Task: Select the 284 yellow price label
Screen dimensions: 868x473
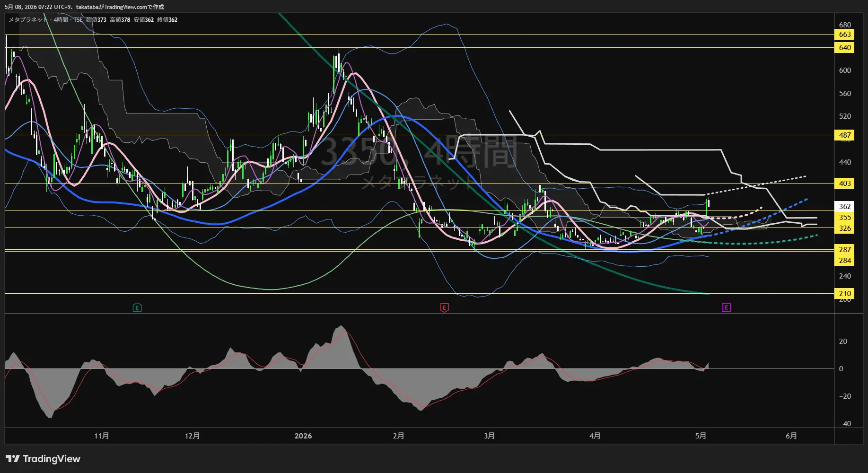Action: tap(845, 261)
